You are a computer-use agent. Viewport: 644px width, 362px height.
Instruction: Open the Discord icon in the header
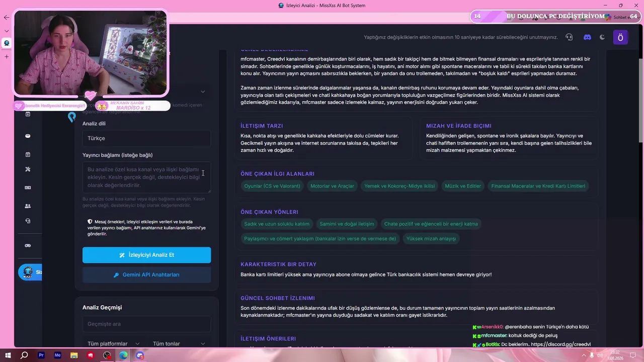pyautogui.click(x=587, y=37)
